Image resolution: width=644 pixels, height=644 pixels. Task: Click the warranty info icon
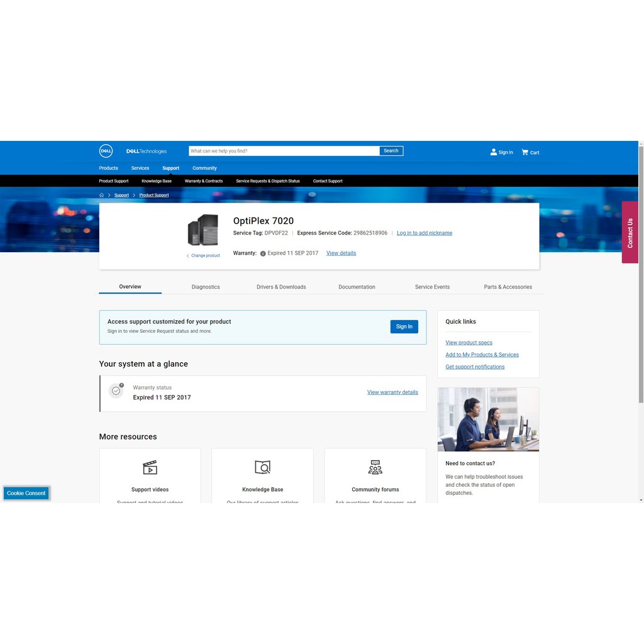coord(263,253)
